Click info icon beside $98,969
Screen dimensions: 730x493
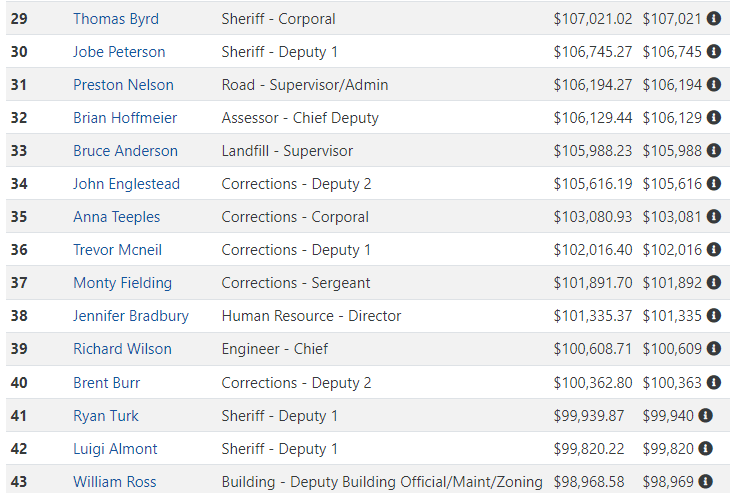706,481
